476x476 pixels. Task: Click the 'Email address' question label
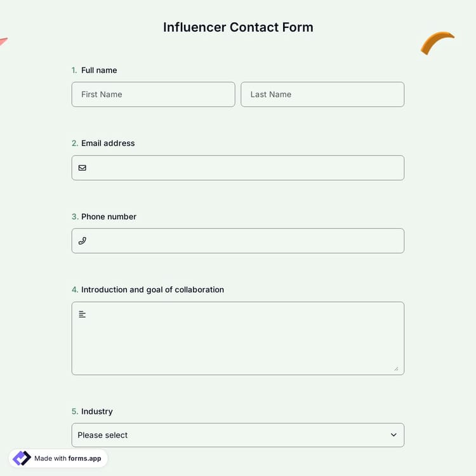(108, 143)
